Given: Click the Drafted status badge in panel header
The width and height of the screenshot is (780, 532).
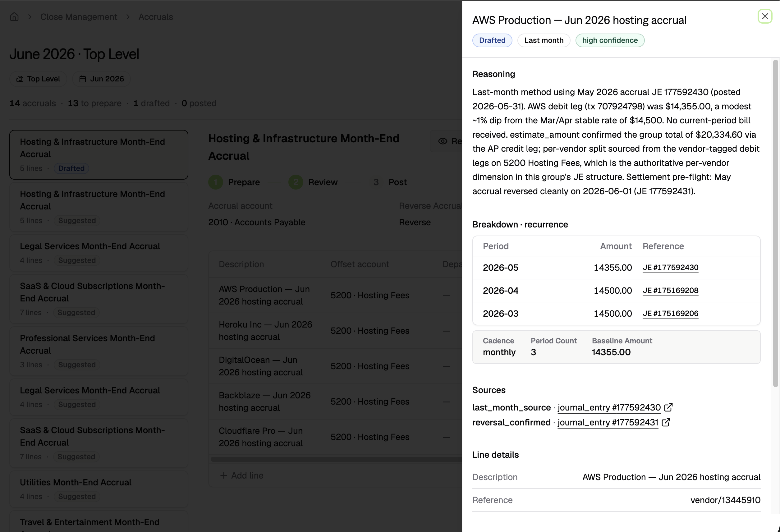Looking at the screenshot, I should tap(492, 40).
